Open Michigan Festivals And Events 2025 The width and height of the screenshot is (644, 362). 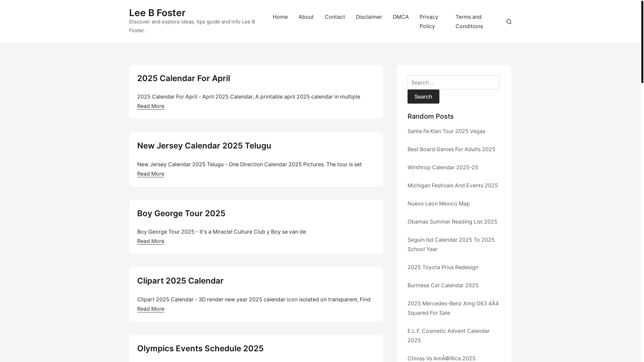coord(452,185)
